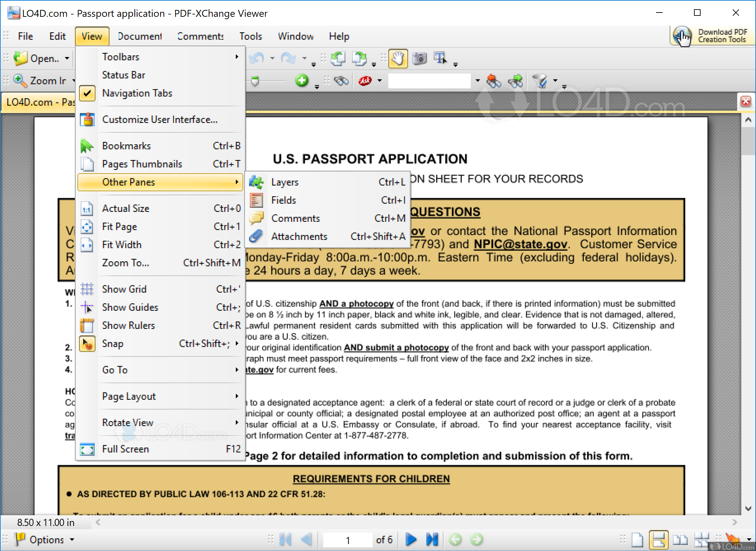Click the page number input field
756x551 pixels.
coord(348,540)
